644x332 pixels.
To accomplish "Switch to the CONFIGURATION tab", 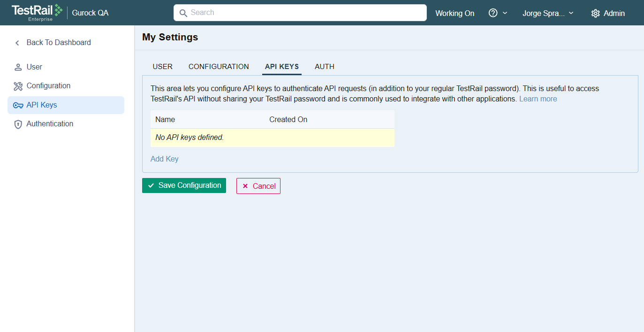I will click(x=219, y=67).
